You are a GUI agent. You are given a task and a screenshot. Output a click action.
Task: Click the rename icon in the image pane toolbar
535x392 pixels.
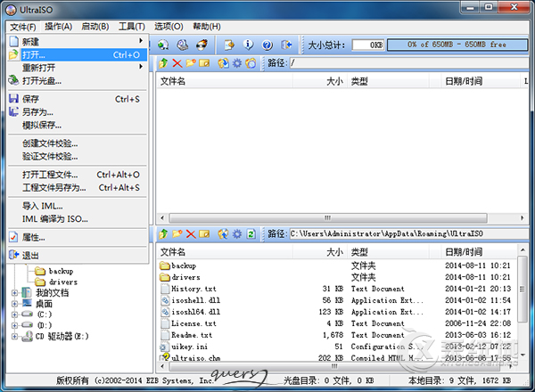204,63
